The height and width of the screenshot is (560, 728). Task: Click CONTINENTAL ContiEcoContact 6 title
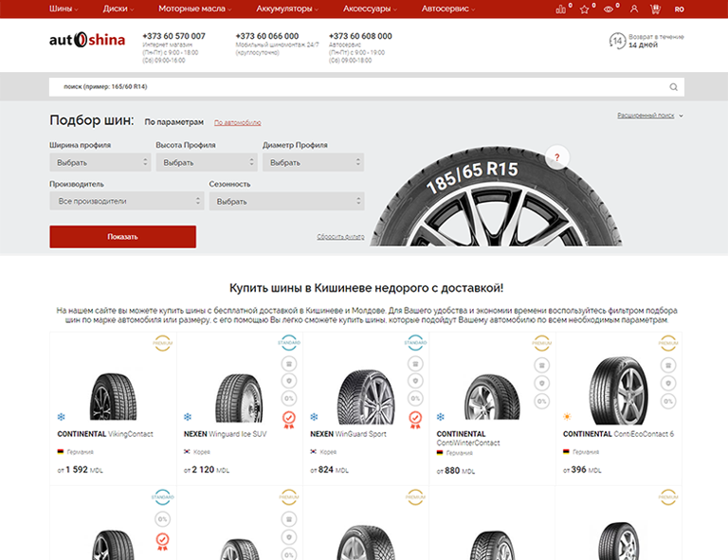618,434
